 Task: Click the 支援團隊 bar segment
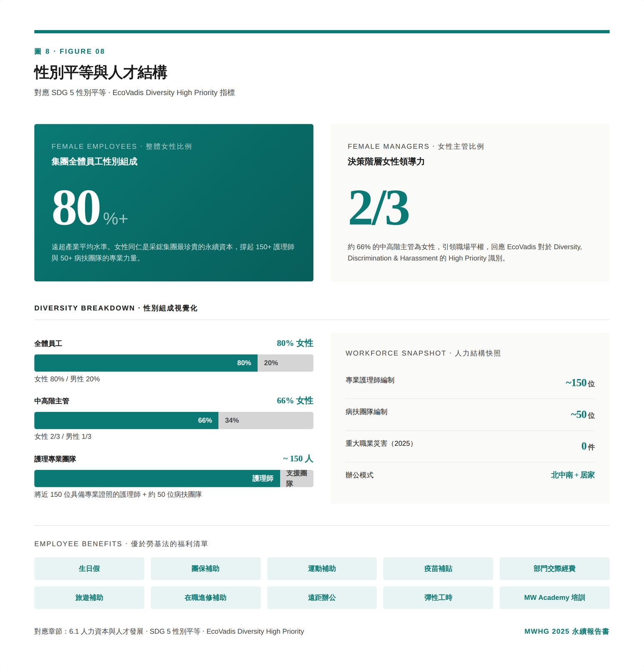coord(297,479)
